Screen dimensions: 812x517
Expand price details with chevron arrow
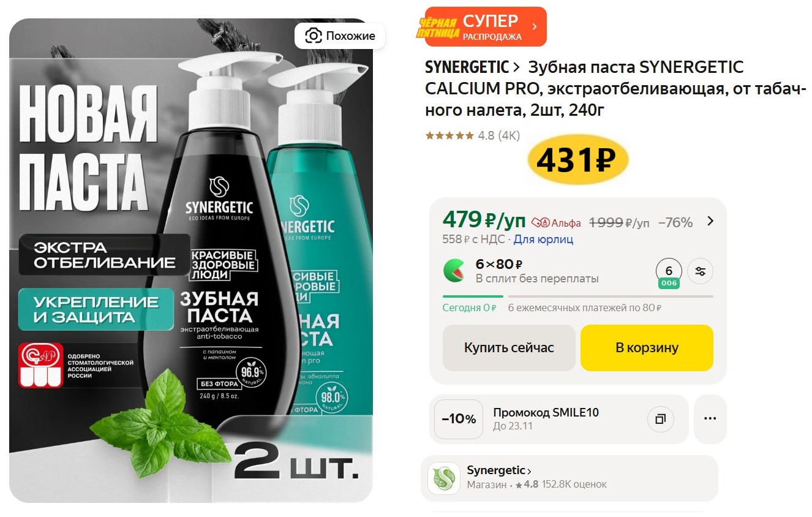click(x=710, y=221)
